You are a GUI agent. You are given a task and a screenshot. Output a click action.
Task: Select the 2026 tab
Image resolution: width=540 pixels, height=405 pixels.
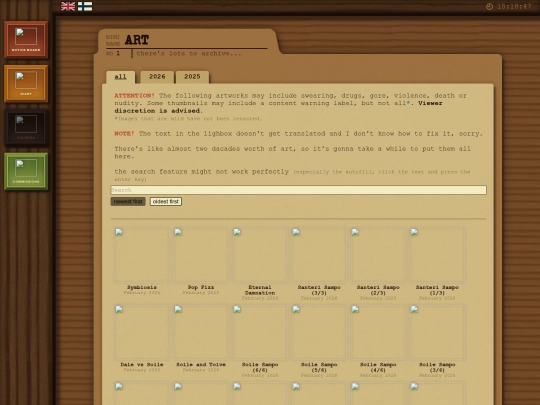point(157,77)
